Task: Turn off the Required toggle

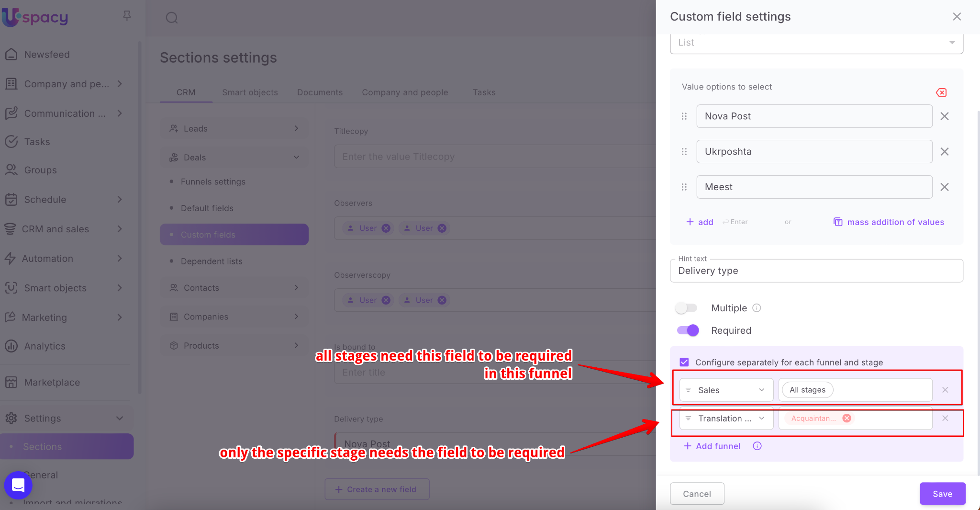Action: pyautogui.click(x=688, y=330)
